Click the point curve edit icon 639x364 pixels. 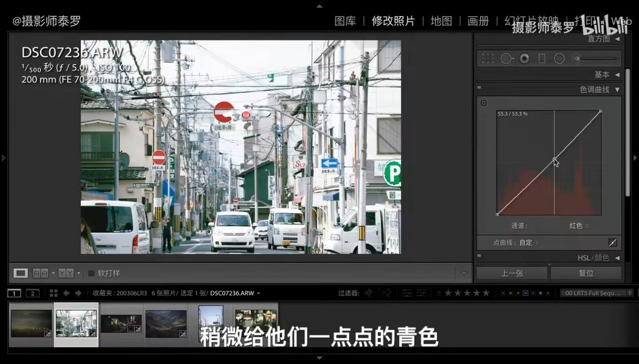pyautogui.click(x=613, y=242)
